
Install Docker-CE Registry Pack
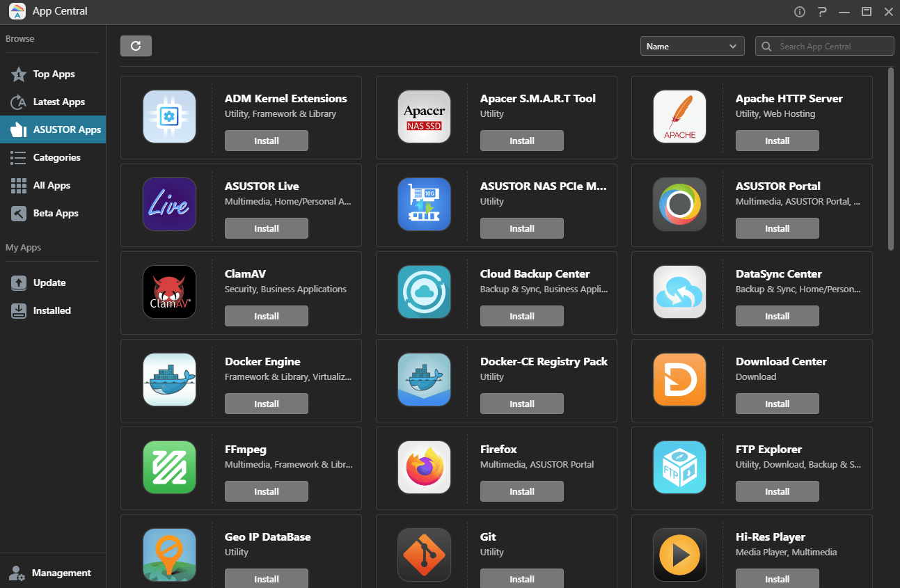coord(522,404)
